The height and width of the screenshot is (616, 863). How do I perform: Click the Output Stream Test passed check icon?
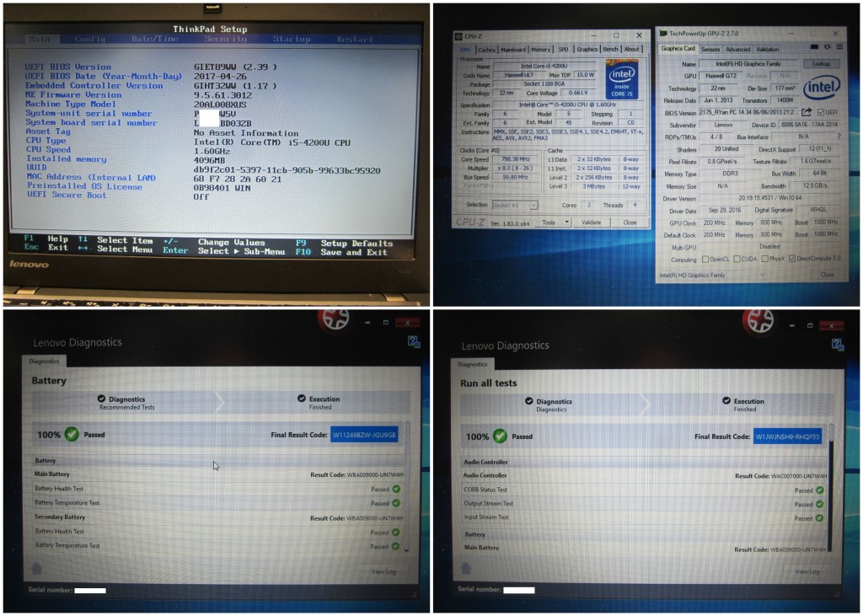(819, 504)
